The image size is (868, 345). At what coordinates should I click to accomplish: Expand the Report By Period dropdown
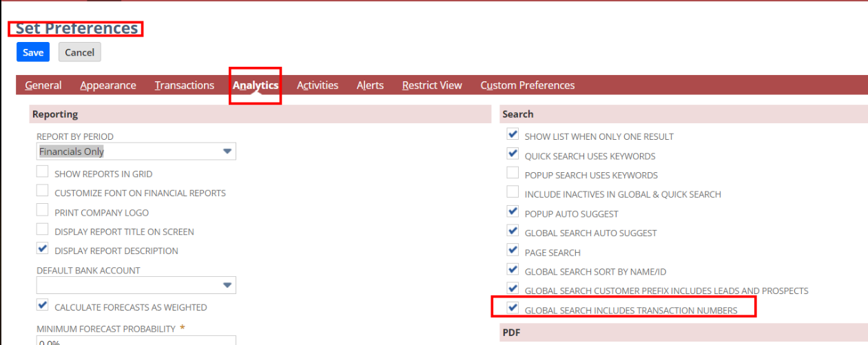(136, 151)
